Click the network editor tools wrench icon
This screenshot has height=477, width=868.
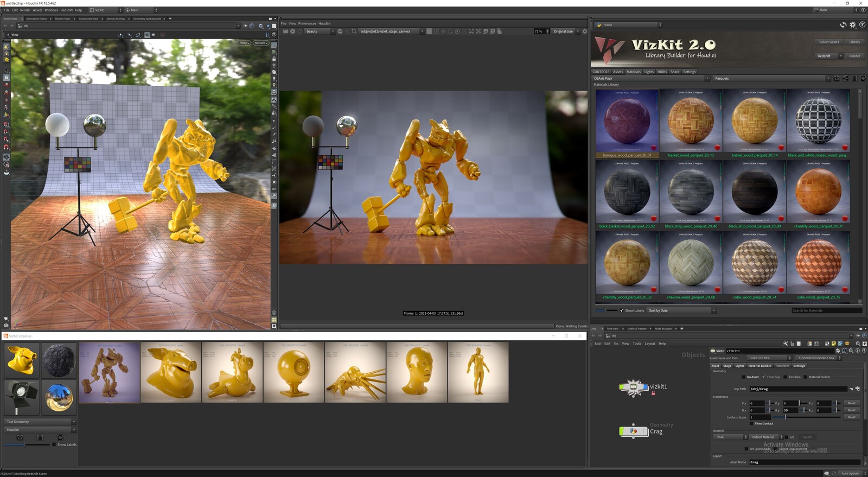[786, 344]
